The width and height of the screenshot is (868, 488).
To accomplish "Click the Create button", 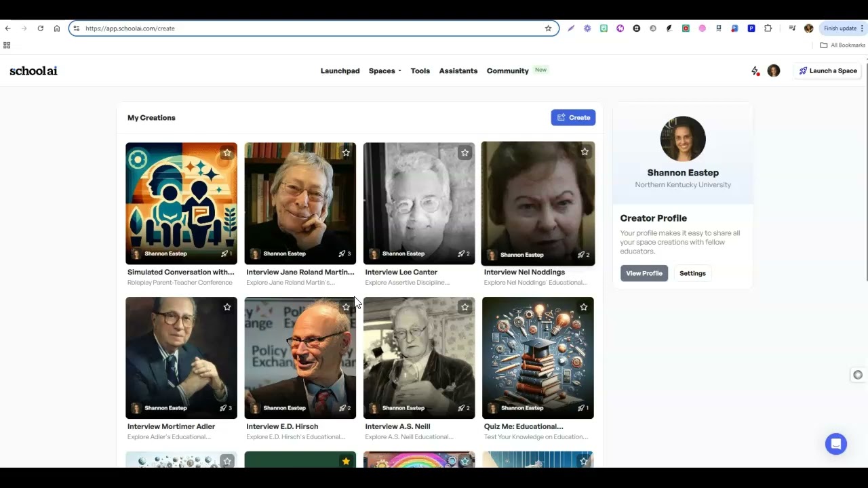I will (x=573, y=117).
